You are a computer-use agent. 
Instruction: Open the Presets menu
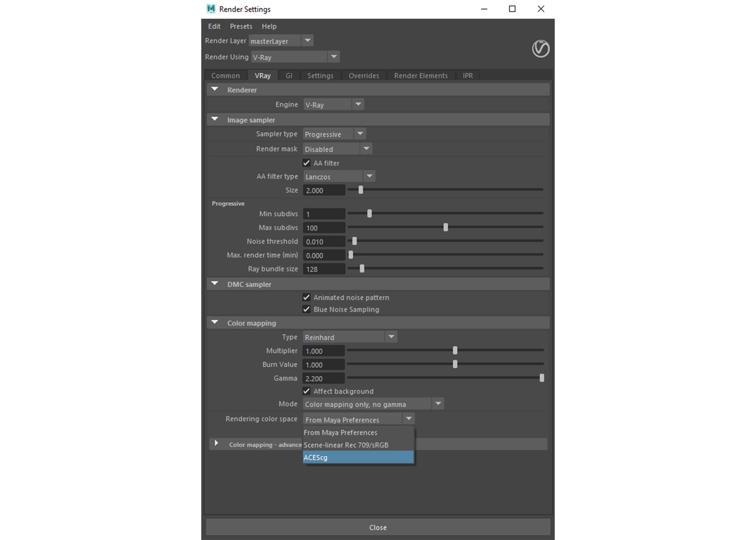coord(241,26)
